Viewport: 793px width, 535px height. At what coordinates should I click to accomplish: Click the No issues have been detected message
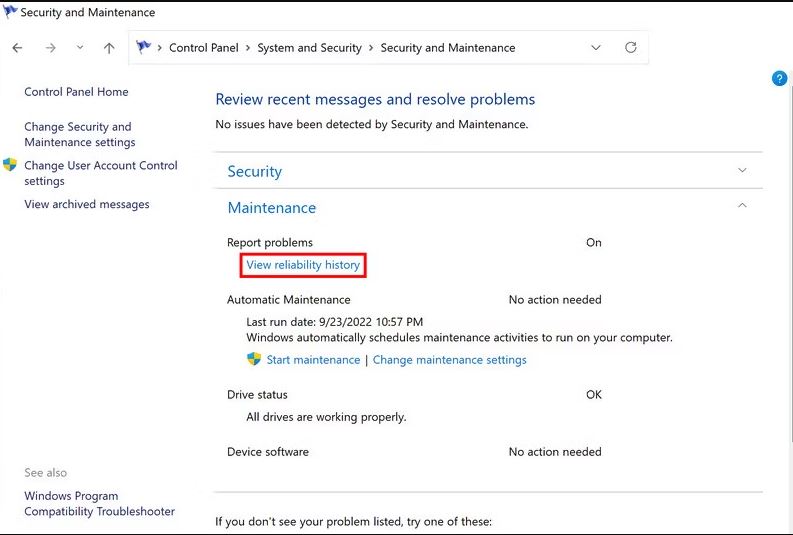click(x=372, y=124)
